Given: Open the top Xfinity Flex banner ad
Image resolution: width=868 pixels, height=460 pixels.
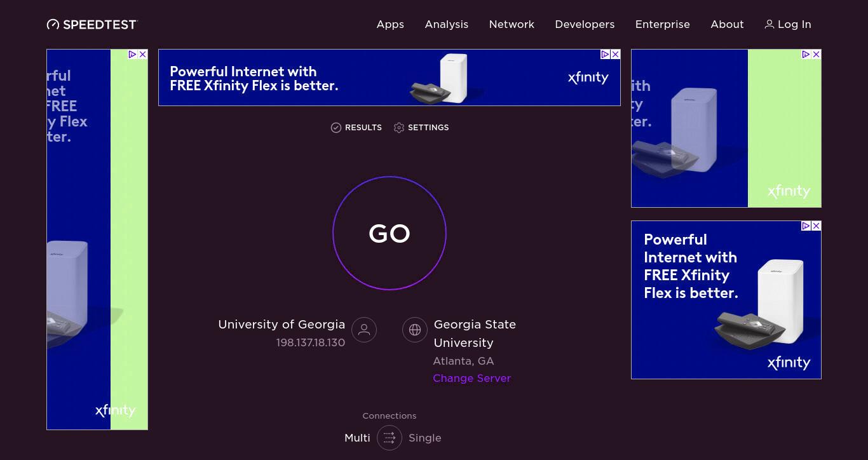Looking at the screenshot, I should click(x=390, y=78).
